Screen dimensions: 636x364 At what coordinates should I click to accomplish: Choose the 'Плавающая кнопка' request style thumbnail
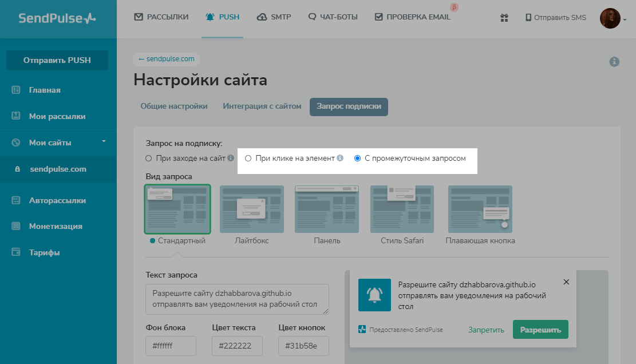tap(480, 209)
